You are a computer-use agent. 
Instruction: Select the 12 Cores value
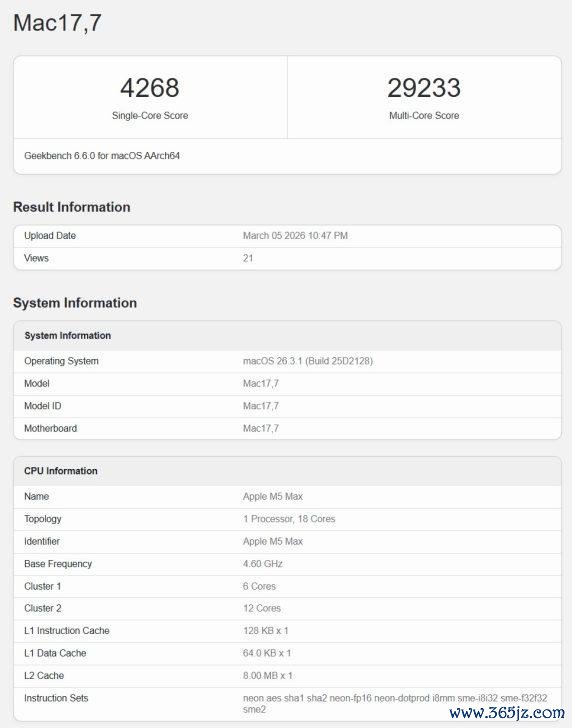(x=262, y=608)
